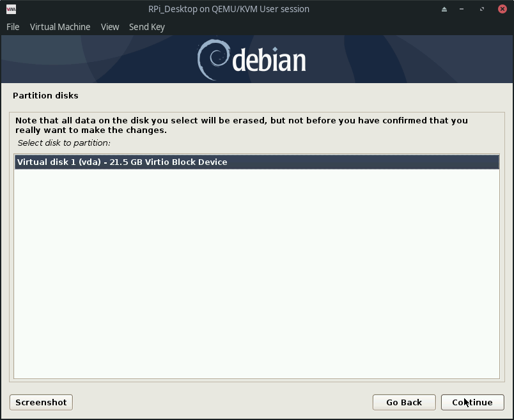Click the keep-above arrow icon in title bar

(x=444, y=9)
